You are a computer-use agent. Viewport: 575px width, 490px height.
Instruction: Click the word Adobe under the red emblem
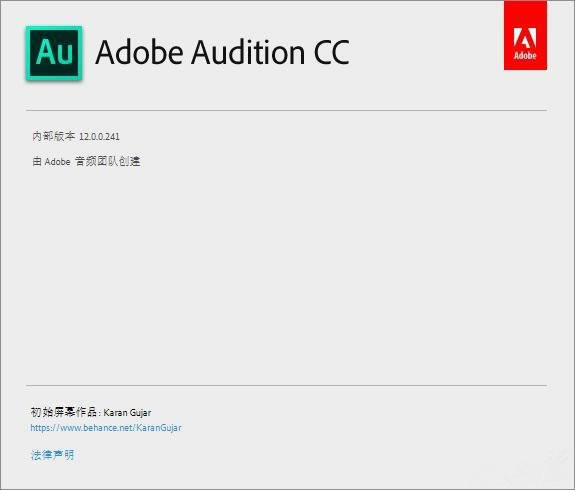coord(525,56)
